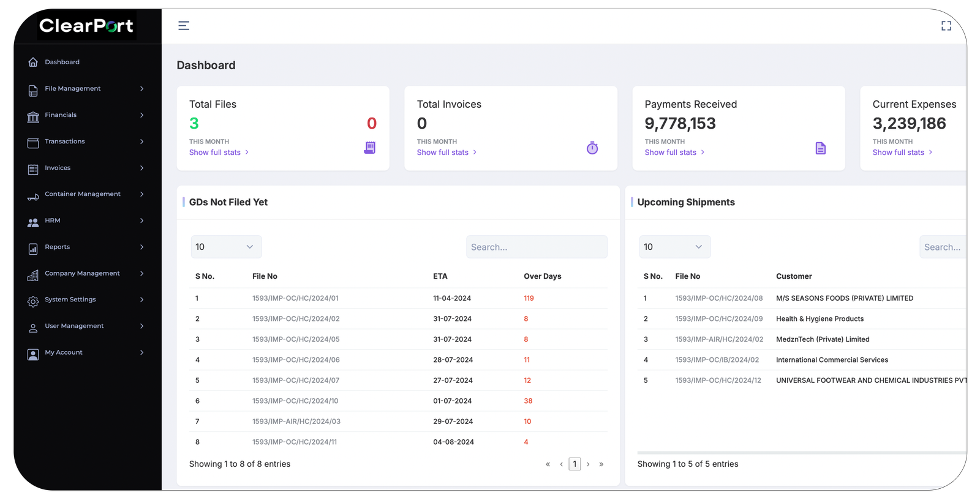
Task: Click file 1593/IMP-OC/HC/2024/12 in Upcoming Shipments
Action: (x=718, y=380)
